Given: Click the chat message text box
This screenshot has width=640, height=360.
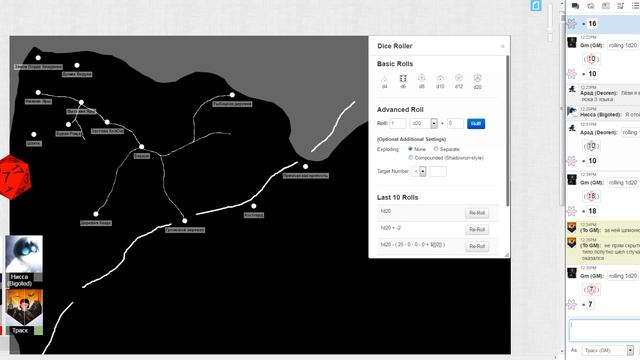Looking at the screenshot, I should [x=604, y=330].
